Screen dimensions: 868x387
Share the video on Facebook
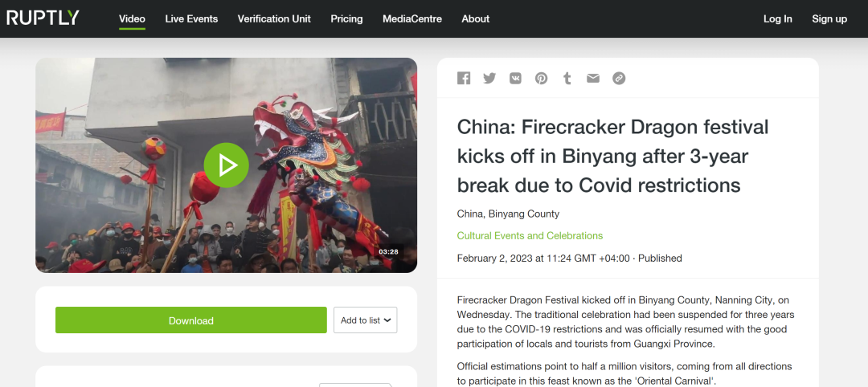(464, 78)
